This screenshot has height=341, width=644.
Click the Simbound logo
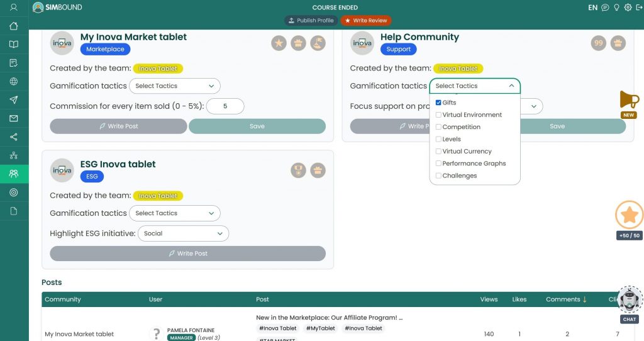pyautogui.click(x=57, y=8)
